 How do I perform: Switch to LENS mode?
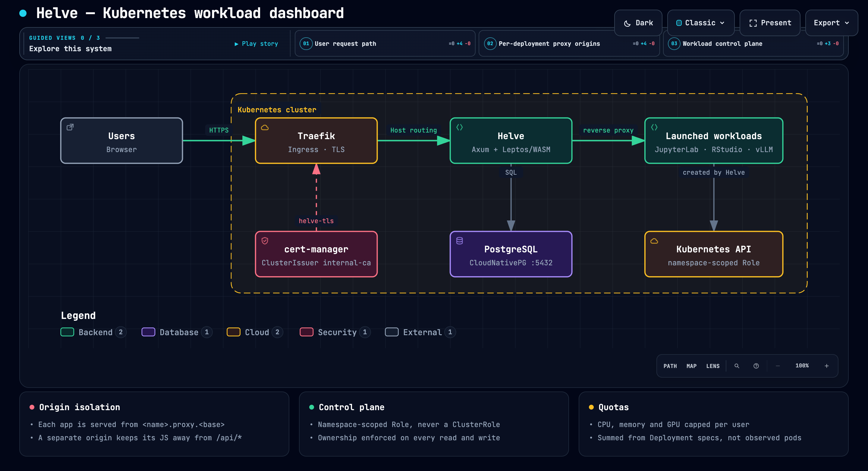713,366
